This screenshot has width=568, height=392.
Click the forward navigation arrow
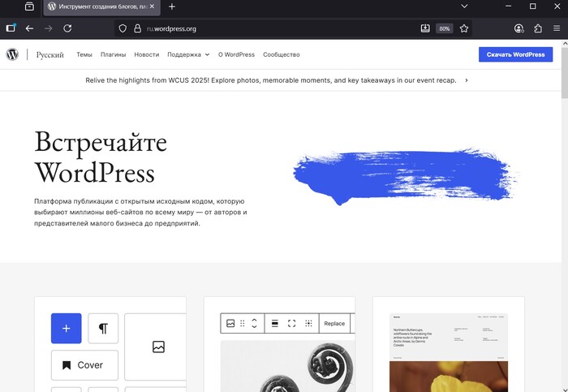click(48, 28)
